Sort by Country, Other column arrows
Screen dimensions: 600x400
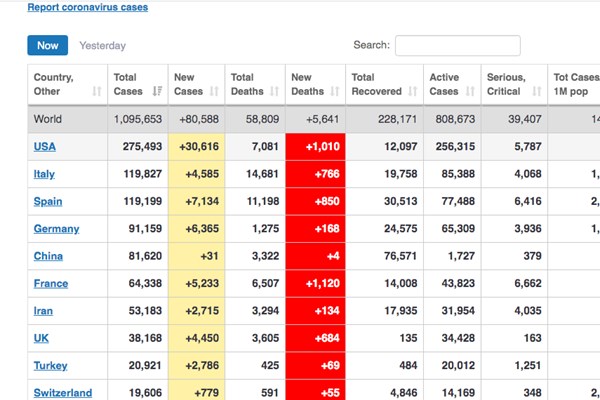point(97,92)
